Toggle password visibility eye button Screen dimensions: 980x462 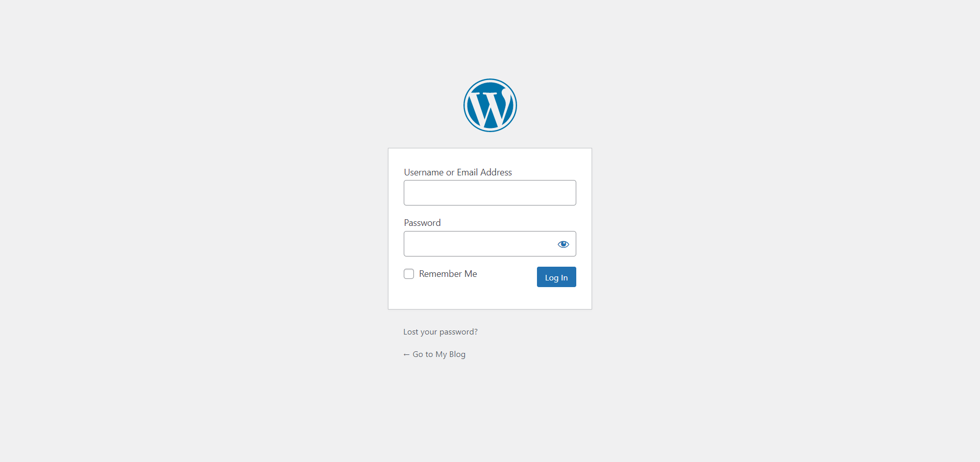563,244
